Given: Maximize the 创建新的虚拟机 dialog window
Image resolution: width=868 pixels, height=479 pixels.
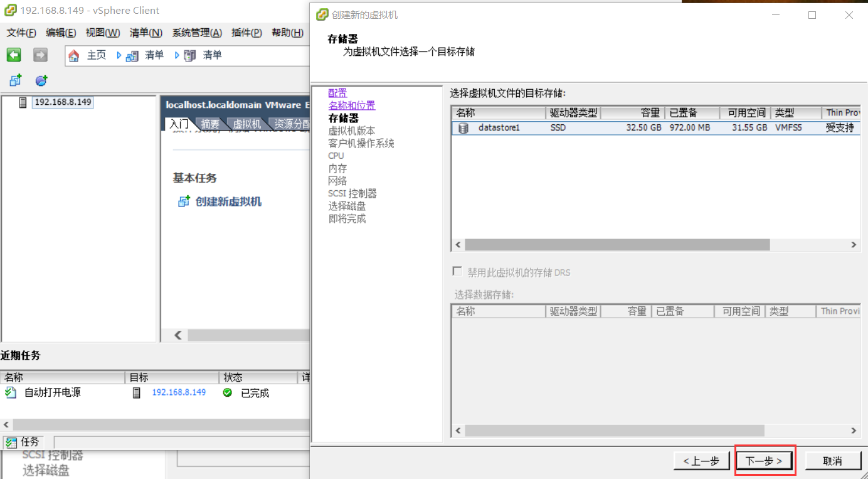Looking at the screenshot, I should [812, 14].
